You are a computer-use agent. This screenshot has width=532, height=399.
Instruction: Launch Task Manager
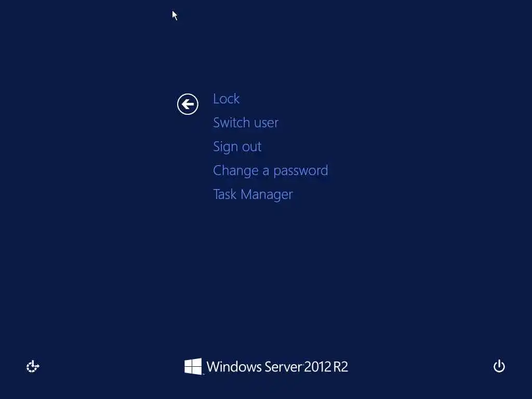(x=253, y=194)
